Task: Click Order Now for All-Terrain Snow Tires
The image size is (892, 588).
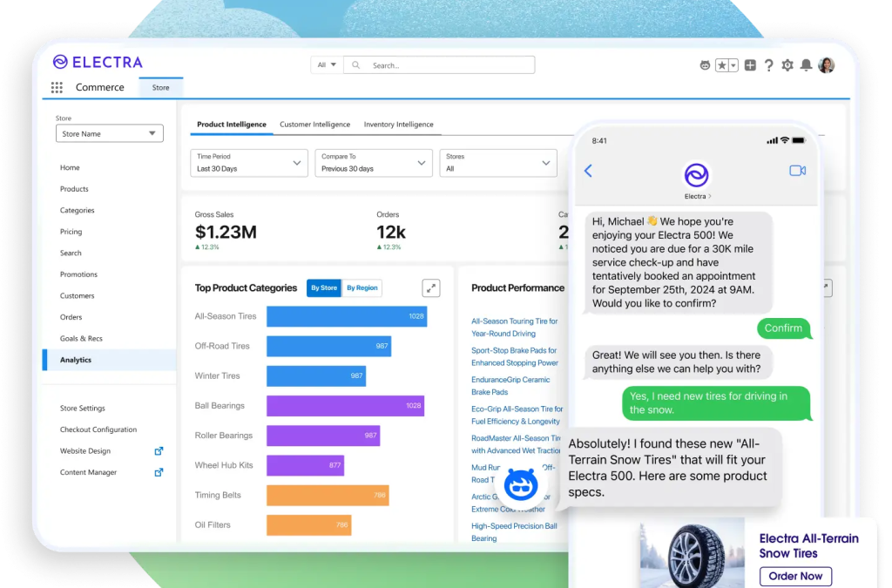Action: pyautogui.click(x=795, y=576)
